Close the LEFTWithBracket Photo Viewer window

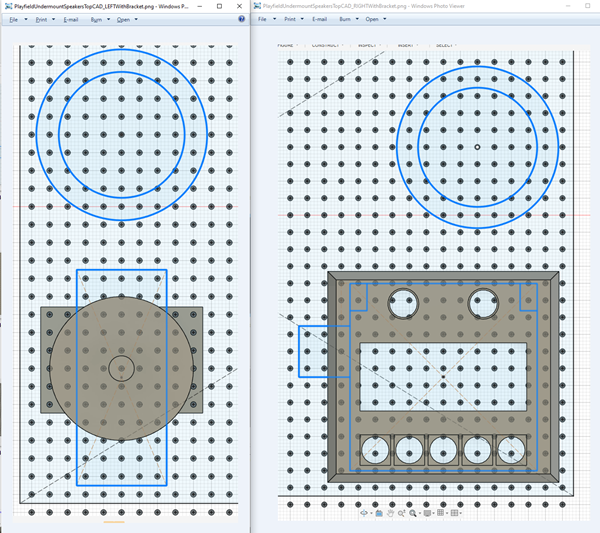pyautogui.click(x=240, y=6)
